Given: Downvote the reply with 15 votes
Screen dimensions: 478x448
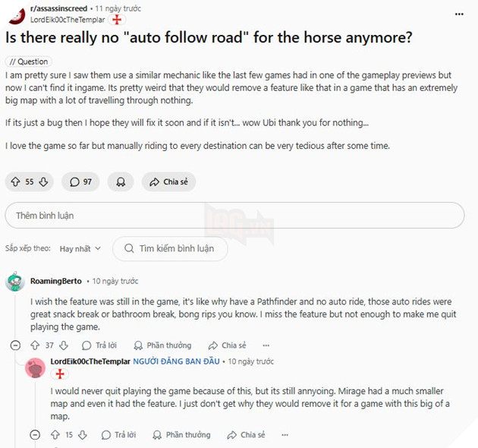Looking at the screenshot, I should tap(83, 435).
